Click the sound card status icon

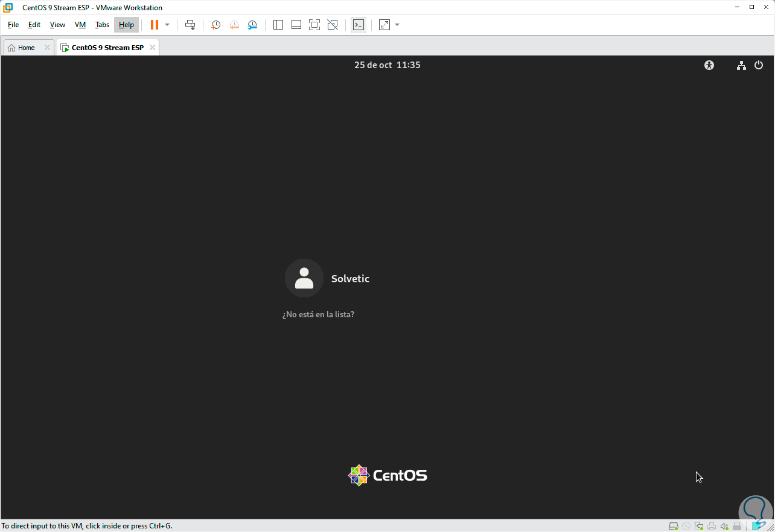(724, 526)
